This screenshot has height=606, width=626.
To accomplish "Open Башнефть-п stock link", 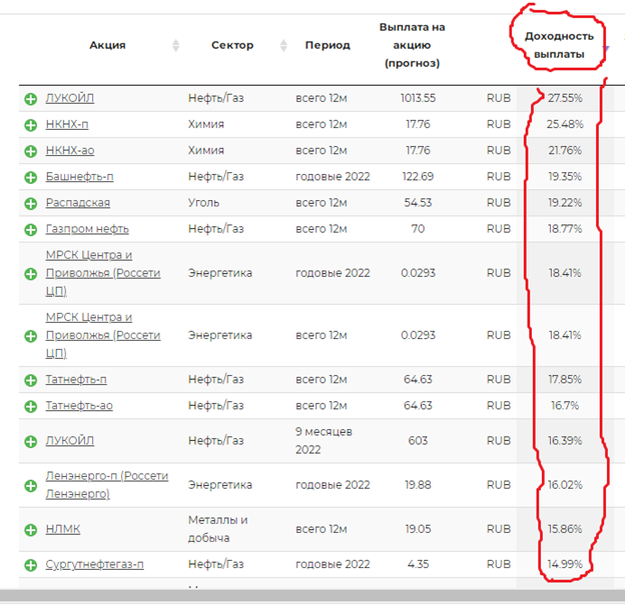I will tap(79, 176).
